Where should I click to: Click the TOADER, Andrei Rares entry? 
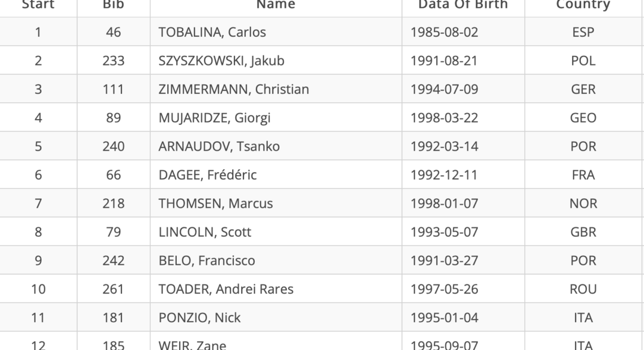pyautogui.click(x=226, y=290)
